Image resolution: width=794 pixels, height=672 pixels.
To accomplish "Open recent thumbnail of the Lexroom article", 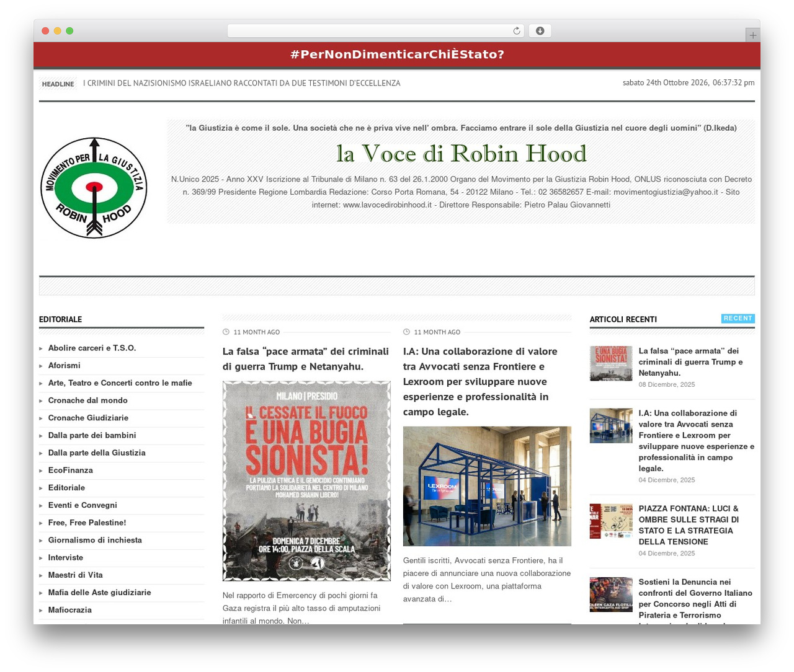I will (611, 426).
